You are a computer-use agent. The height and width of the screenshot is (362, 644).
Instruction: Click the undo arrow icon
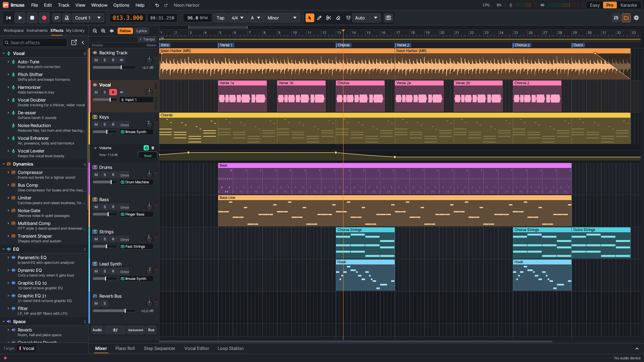[157, 5]
